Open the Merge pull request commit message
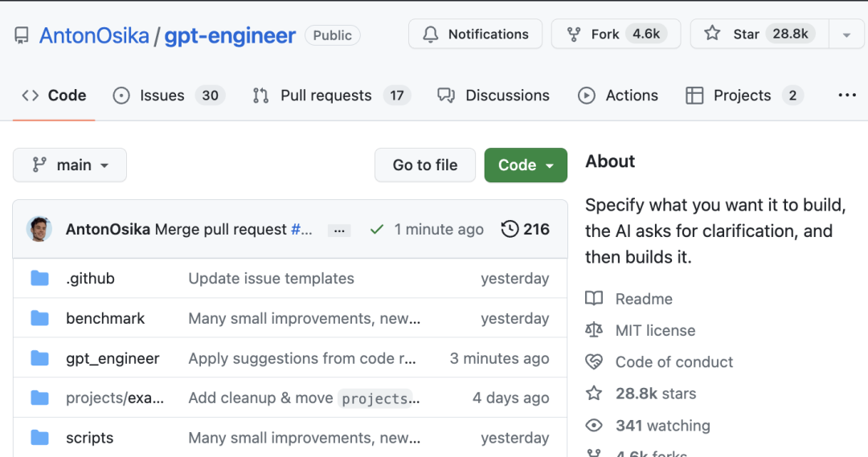This screenshot has height=457, width=868. tap(220, 229)
